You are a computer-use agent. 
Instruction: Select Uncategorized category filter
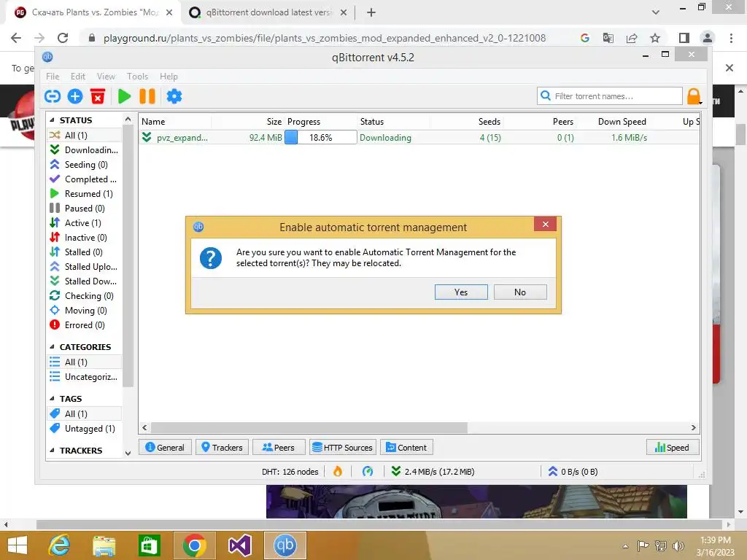click(x=84, y=377)
